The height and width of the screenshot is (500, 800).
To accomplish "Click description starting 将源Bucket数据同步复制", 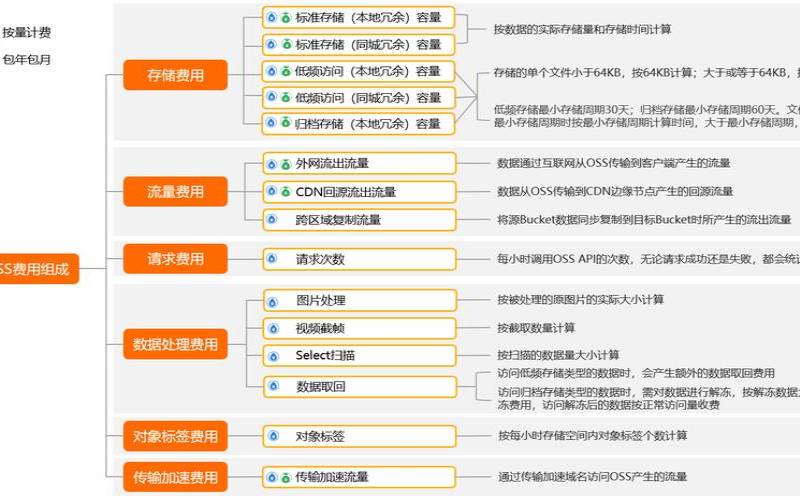I will 644,219.
